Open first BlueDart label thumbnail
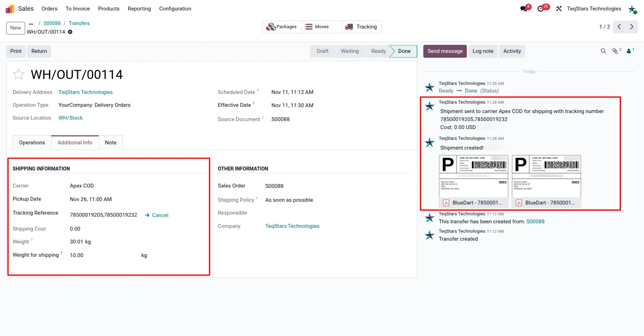Screen dimensions: 644x336 click(474, 176)
